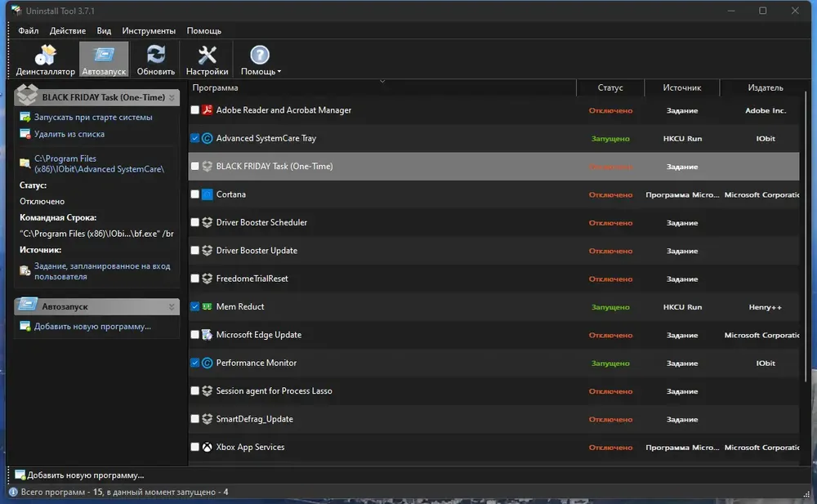Screen dimensions: 817x504
Task: Sort by the Статус column header
Action: (x=610, y=87)
